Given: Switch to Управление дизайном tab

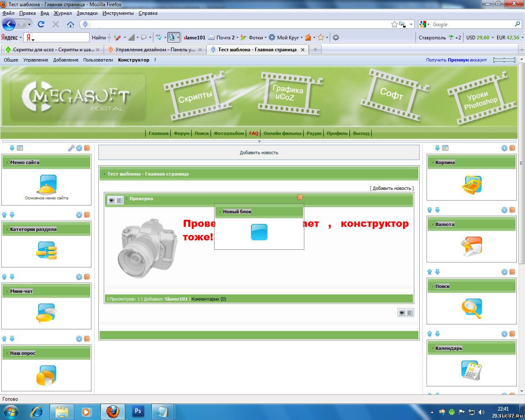Looking at the screenshot, I should 155,50.
